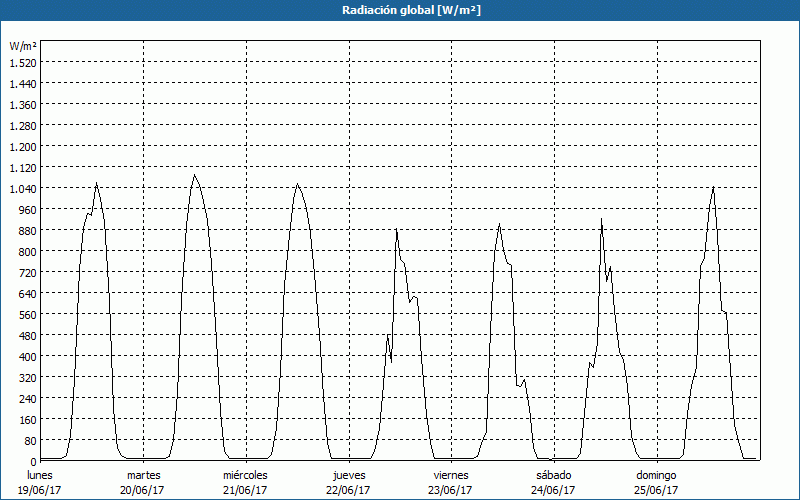This screenshot has width=800, height=500.
Task: Select the sábado day label
Action: pyautogui.click(x=553, y=475)
